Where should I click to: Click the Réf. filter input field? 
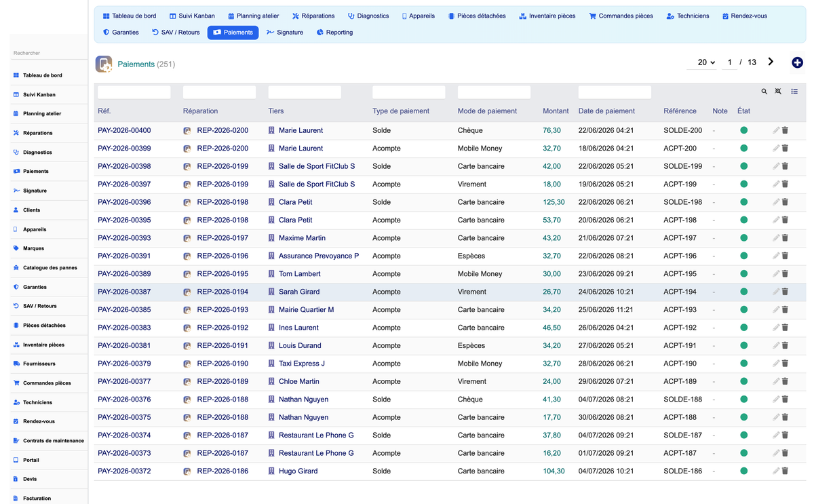[x=134, y=92]
